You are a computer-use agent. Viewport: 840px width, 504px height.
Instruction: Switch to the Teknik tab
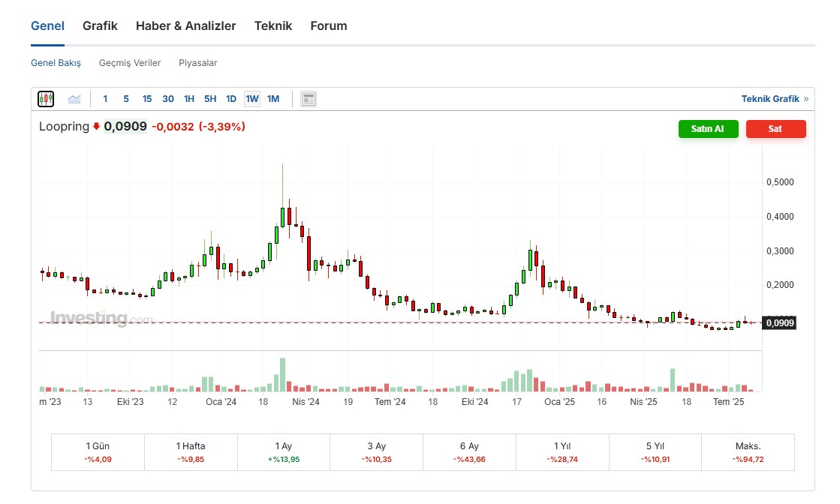273,25
